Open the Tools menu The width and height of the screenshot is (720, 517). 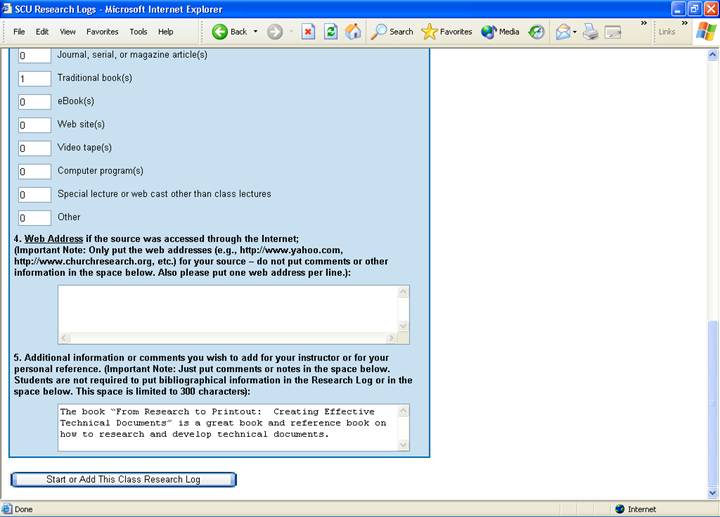pos(138,31)
